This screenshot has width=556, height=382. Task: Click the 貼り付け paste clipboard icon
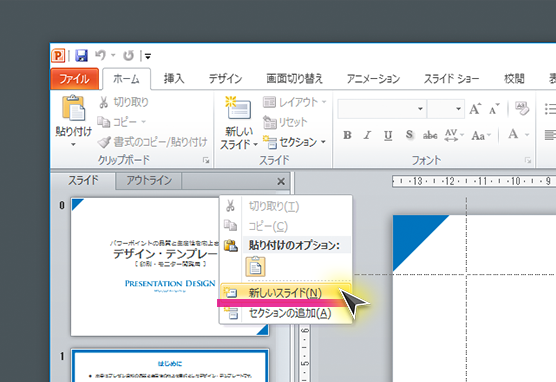[74, 108]
